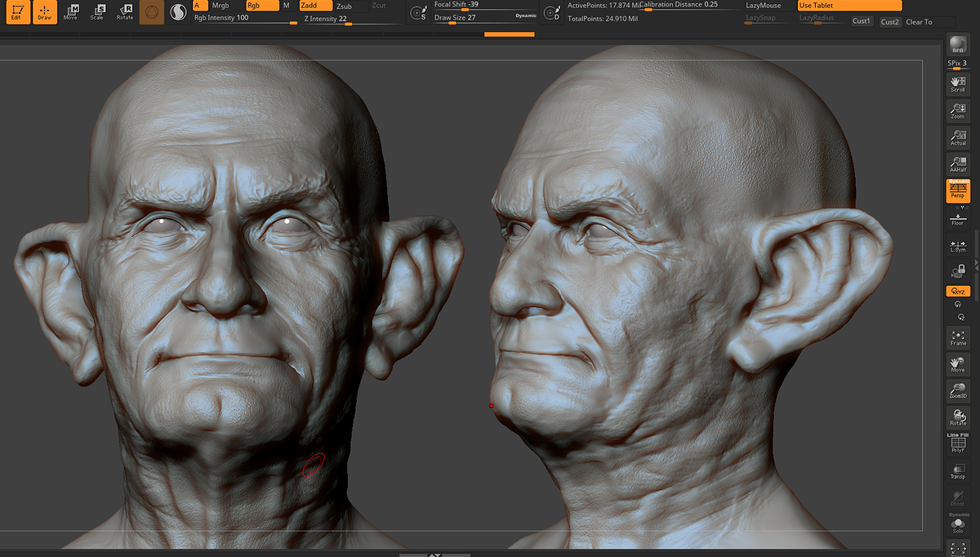Toggle Persp perspective view

[958, 191]
